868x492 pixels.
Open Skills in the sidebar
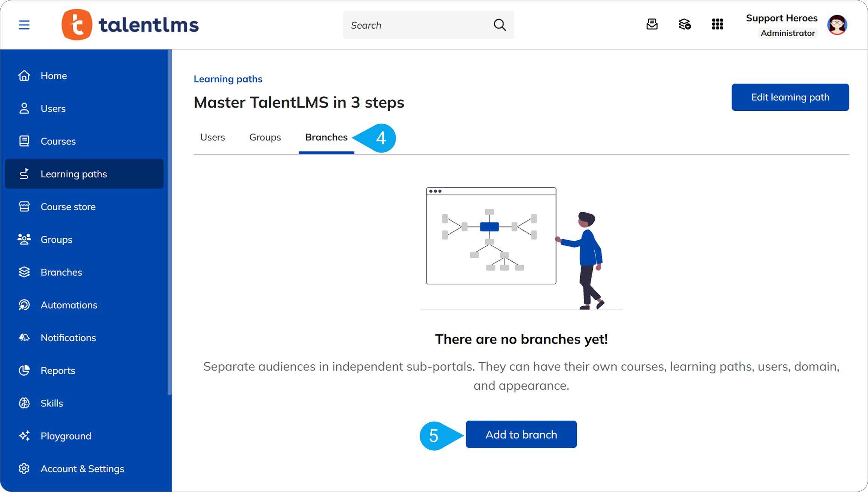pos(84,403)
